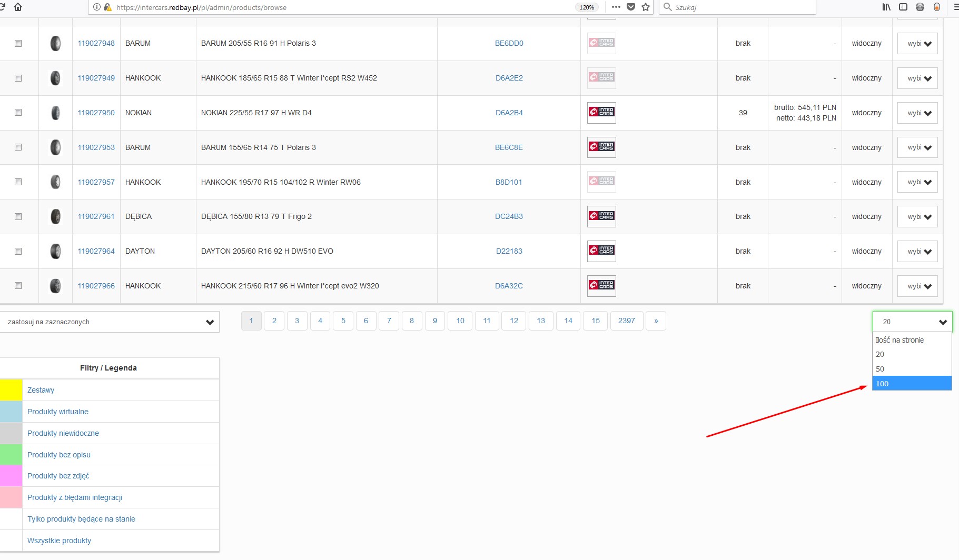Click the yellow Zestawy color swatch
The width and height of the screenshot is (959, 560).
pyautogui.click(x=11, y=390)
